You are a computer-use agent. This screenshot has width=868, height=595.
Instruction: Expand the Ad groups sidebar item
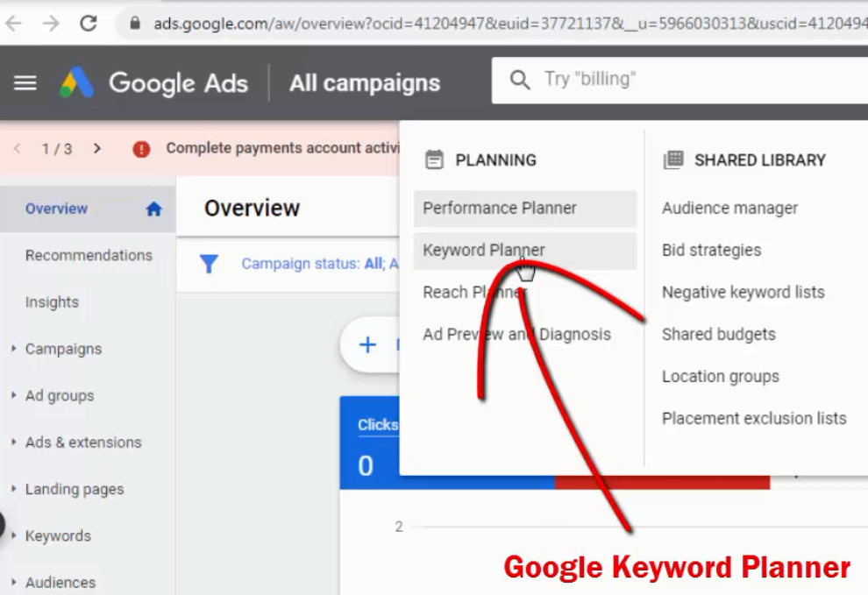[59, 395]
